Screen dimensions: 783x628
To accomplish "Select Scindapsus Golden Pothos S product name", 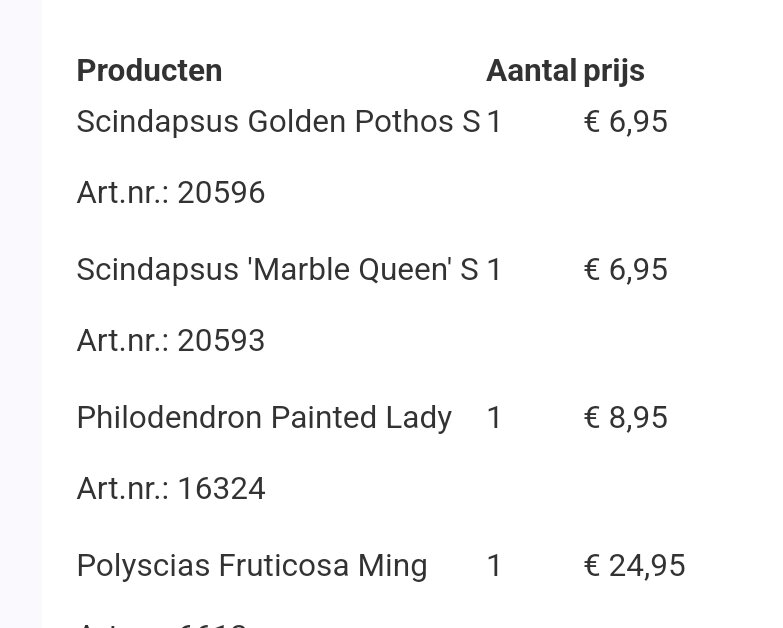I will pyautogui.click(x=278, y=121).
